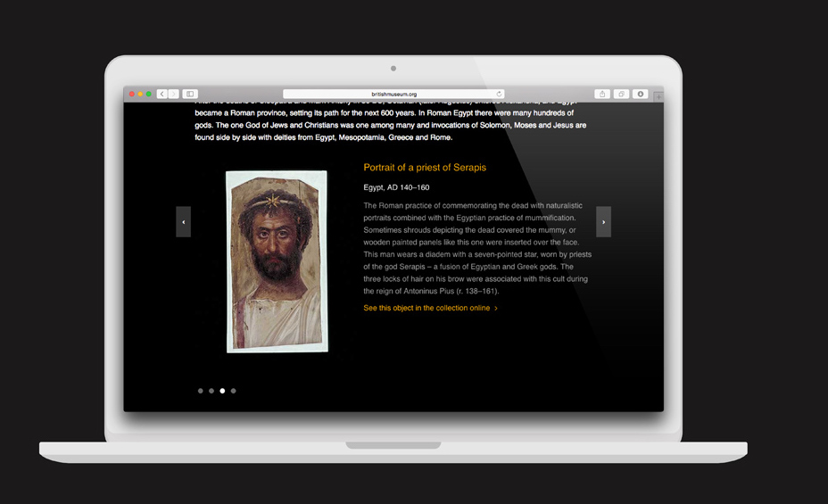Close the Safari window with red button
This screenshot has height=504, width=828.
click(x=132, y=94)
